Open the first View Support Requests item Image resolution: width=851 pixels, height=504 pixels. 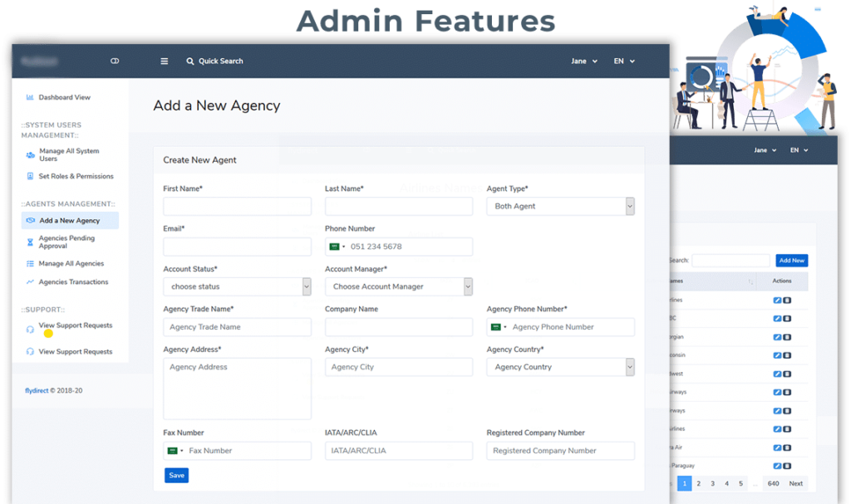75,325
